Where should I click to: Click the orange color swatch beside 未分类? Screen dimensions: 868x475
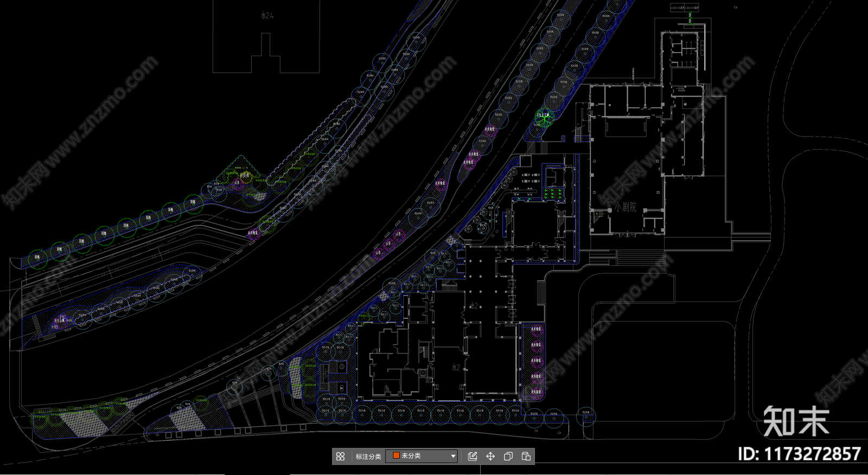[x=396, y=456]
